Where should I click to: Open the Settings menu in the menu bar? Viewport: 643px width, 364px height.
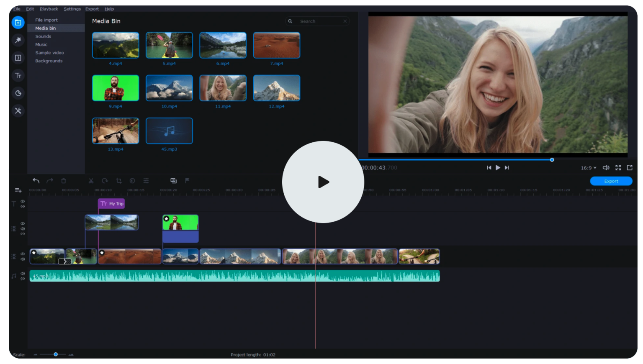coord(72,9)
